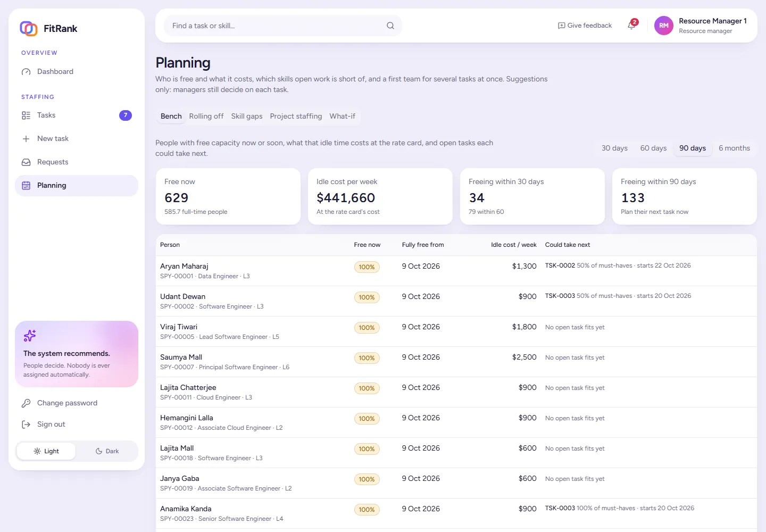Click the Sign out arrow icon
766x532 pixels.
pyautogui.click(x=26, y=425)
